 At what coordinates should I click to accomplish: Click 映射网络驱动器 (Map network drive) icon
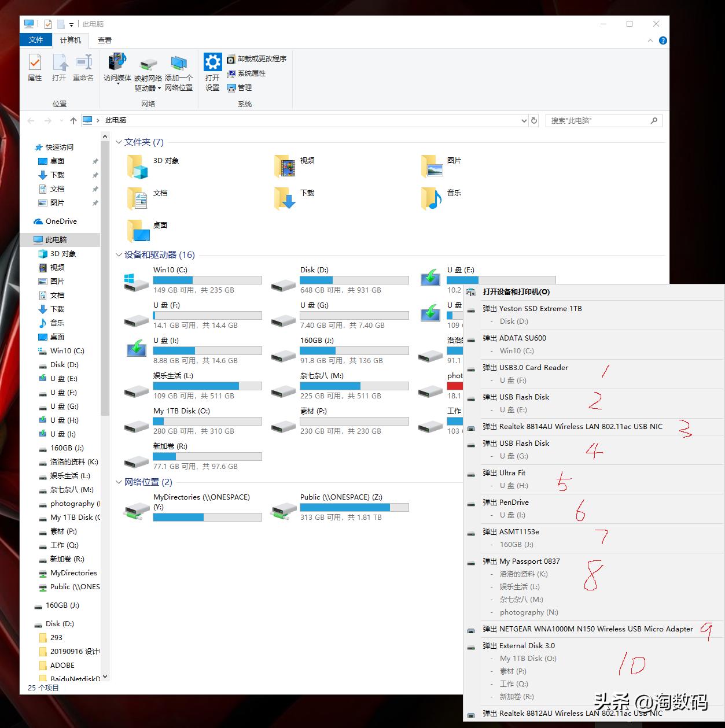(148, 72)
